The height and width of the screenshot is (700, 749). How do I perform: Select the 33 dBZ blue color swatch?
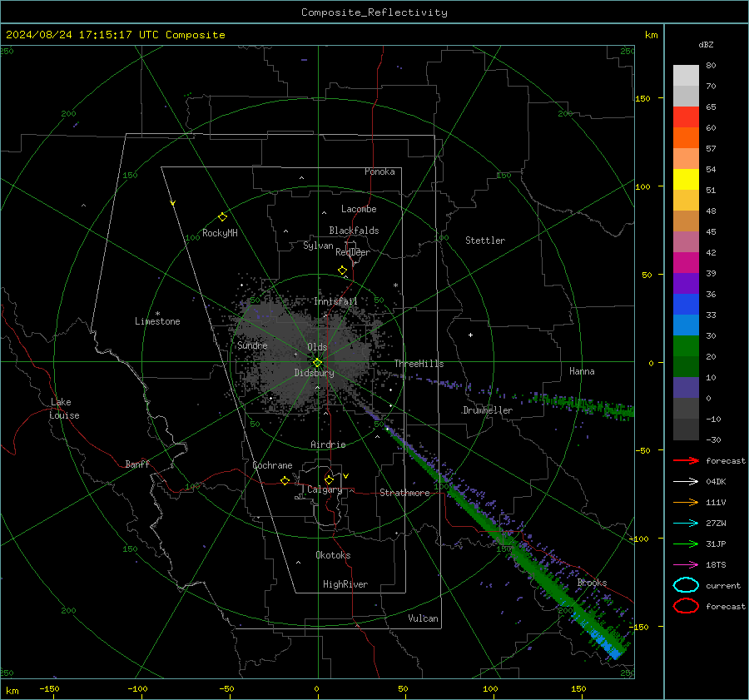[686, 325]
